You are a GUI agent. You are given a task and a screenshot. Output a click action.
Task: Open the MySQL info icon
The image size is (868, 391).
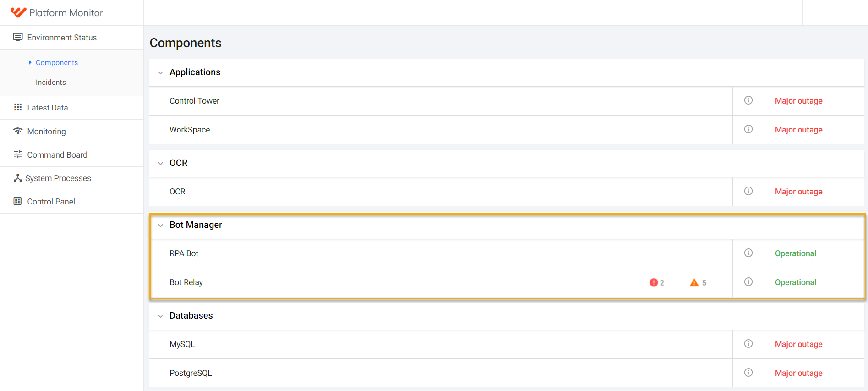pos(748,344)
